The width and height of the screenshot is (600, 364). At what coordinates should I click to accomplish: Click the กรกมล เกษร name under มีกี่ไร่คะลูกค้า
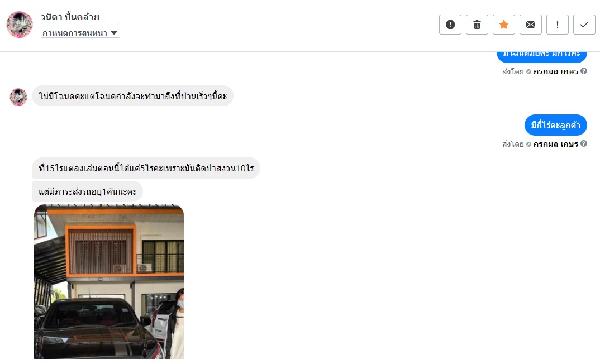coord(556,144)
